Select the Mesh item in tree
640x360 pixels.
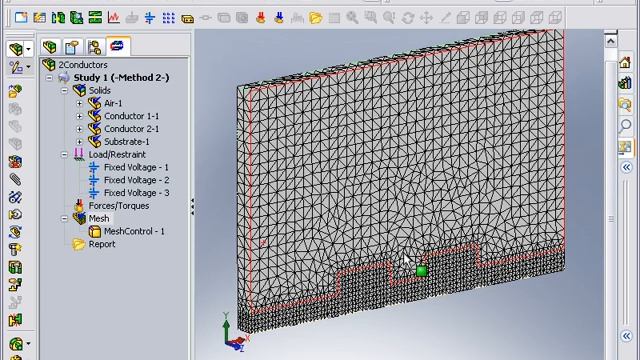(99, 218)
